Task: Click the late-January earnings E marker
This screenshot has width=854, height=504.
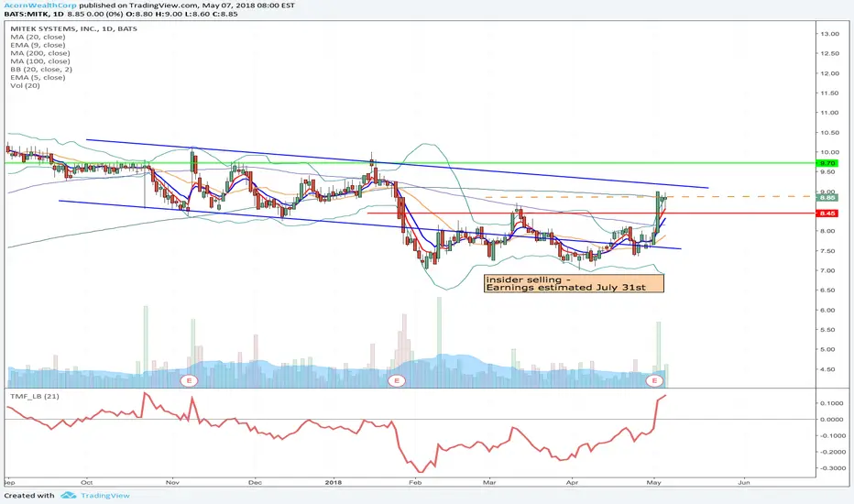Action: [397, 380]
